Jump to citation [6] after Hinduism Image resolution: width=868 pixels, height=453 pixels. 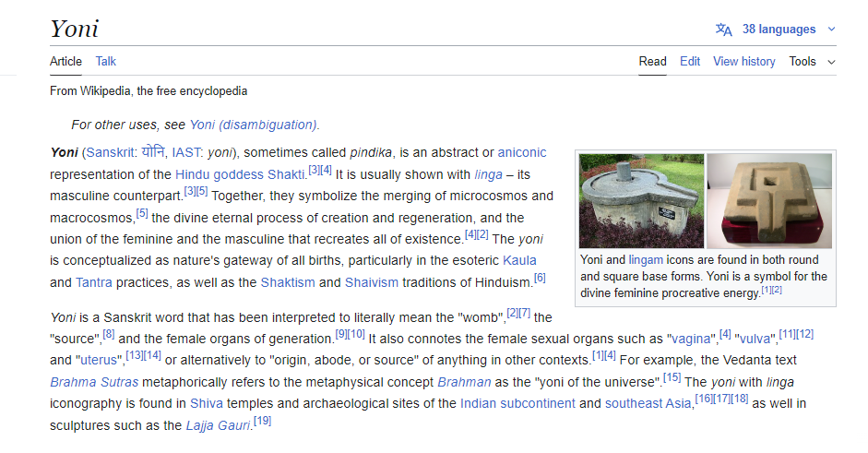tap(540, 278)
